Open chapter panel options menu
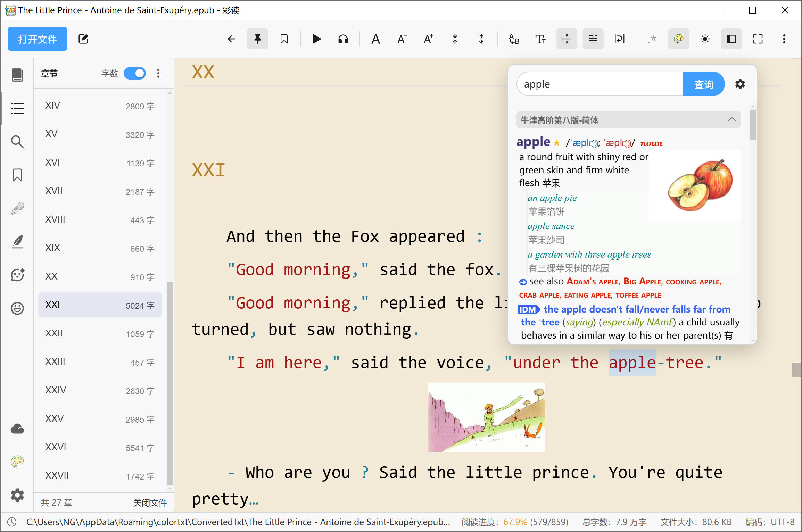Screen dimensions: 802x532 coord(158,73)
